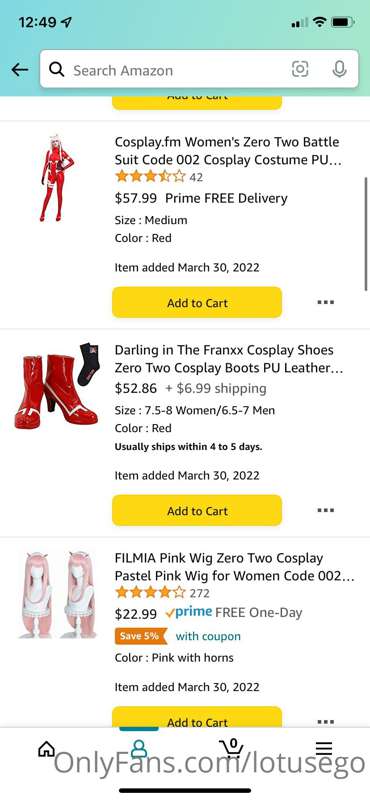Open the camera lens search icon

[300, 69]
